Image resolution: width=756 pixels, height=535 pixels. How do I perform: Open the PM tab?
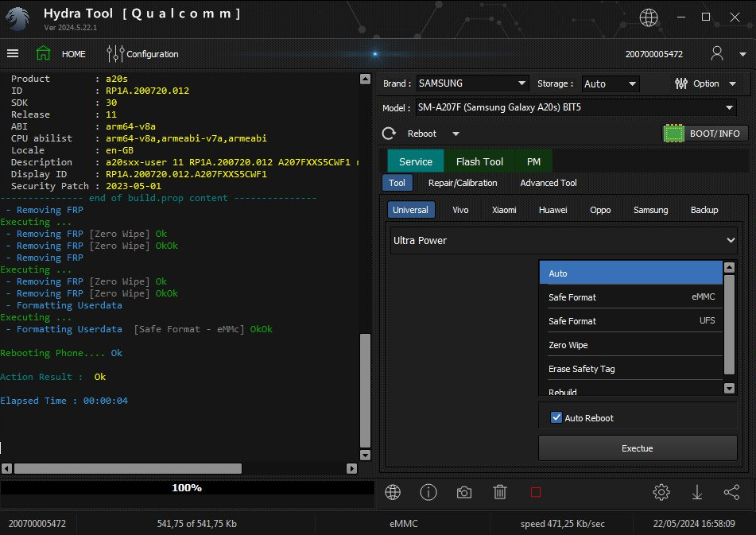point(533,161)
